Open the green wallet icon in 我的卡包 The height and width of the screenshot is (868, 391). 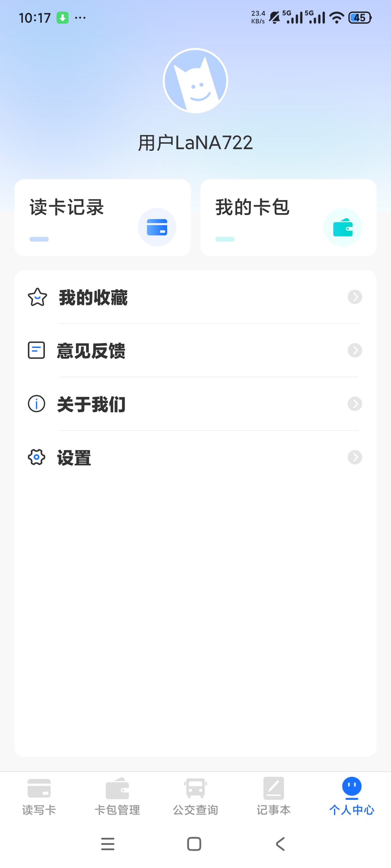pos(343,227)
